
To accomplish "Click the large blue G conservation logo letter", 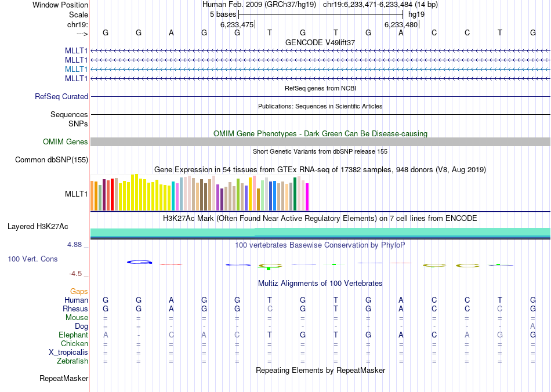I will pos(140,262).
